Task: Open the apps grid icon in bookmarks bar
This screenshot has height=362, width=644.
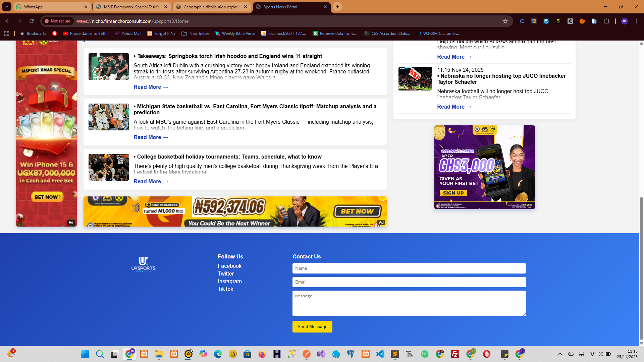Action: pos(7,34)
